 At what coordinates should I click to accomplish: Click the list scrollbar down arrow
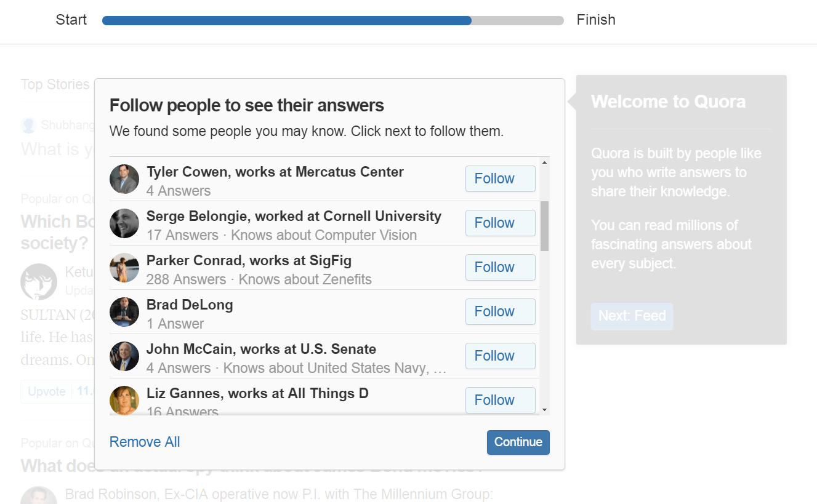[x=544, y=409]
